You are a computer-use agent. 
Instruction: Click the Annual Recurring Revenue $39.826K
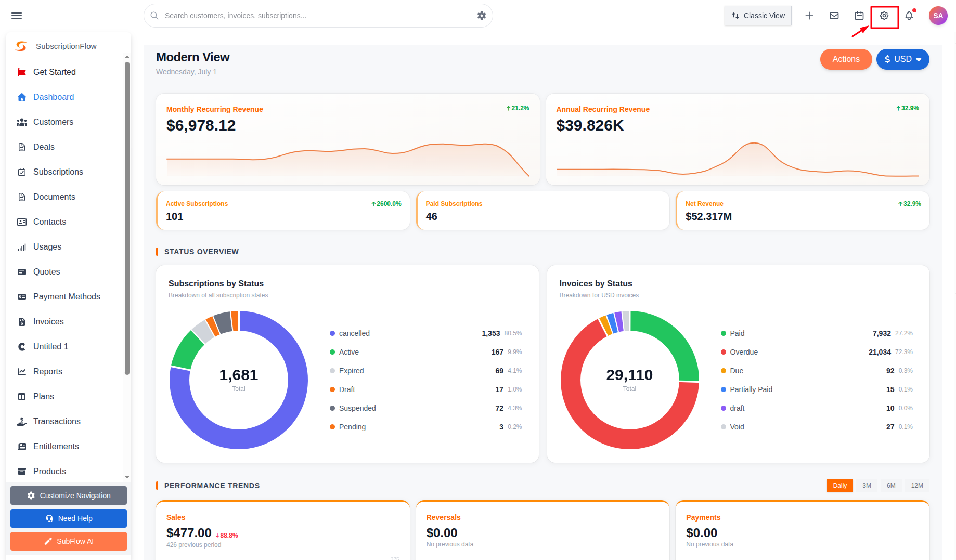click(x=590, y=125)
